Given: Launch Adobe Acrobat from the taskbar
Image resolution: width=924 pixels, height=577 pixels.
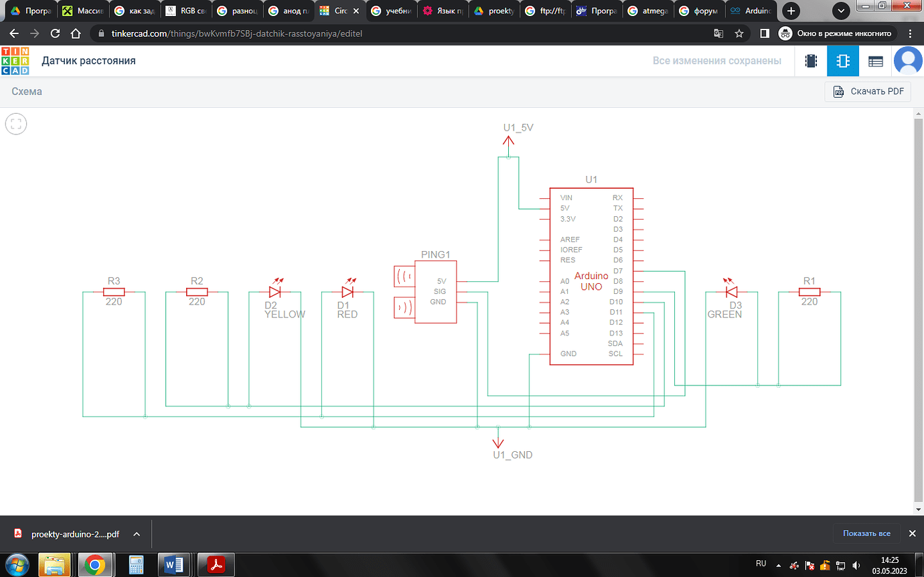Looking at the screenshot, I should [x=215, y=565].
